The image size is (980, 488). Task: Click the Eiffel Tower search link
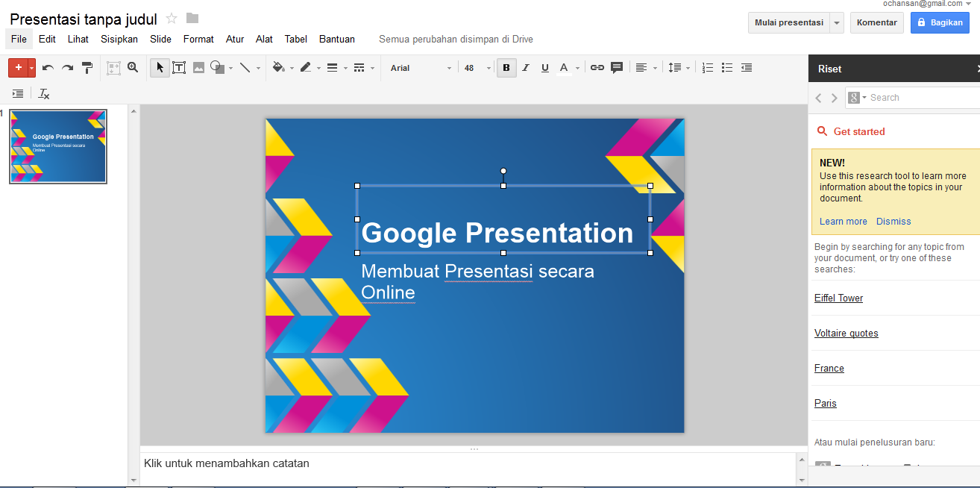[x=838, y=298]
